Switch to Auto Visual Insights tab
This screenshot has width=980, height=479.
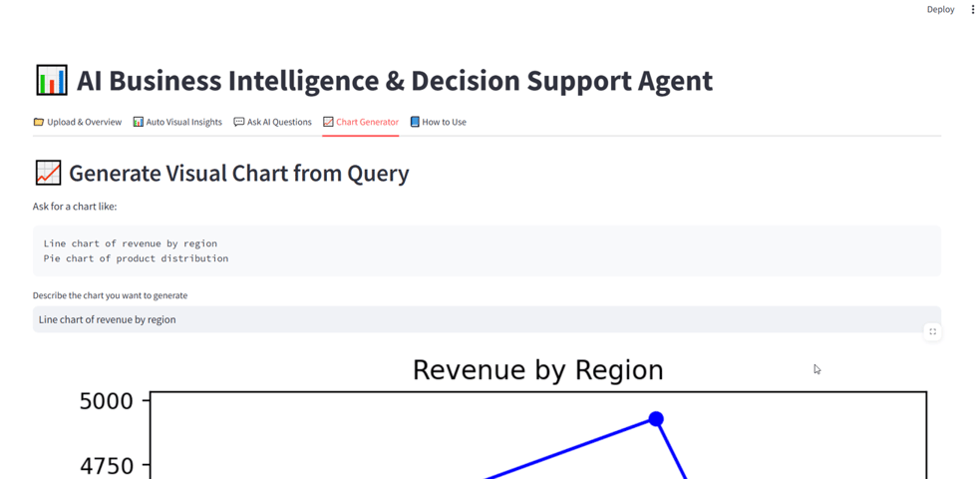coord(177,122)
